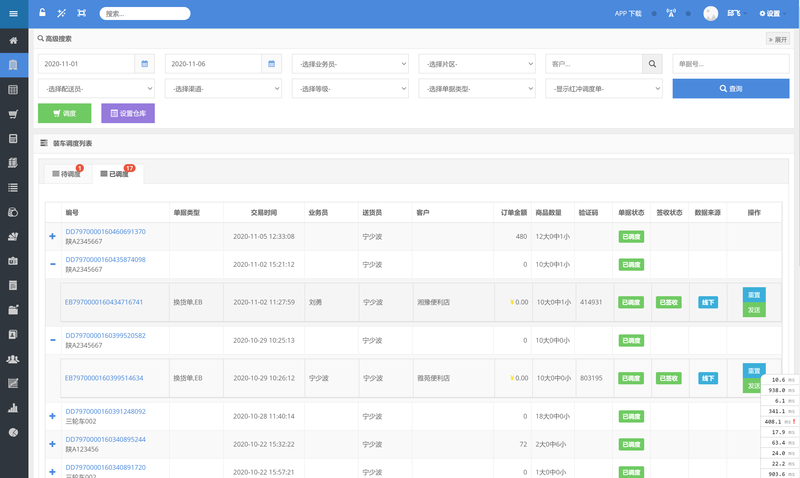
Task: Open the table grid icon in sidebar
Action: 14,90
